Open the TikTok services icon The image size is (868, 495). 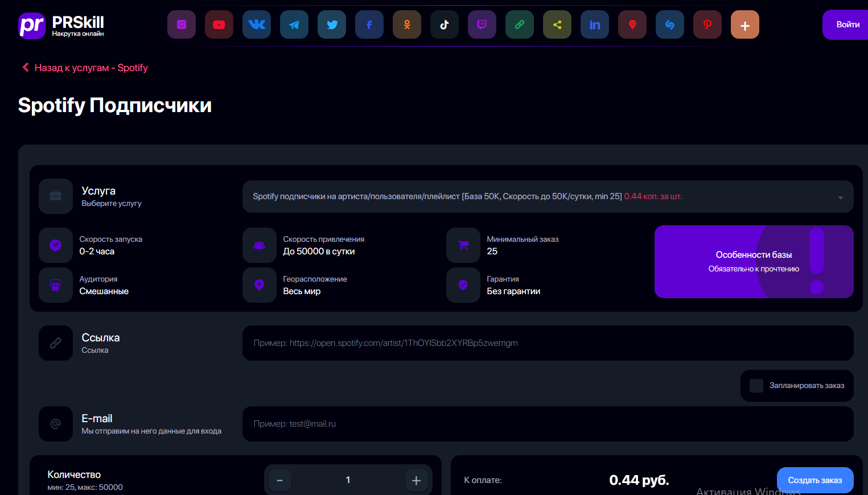pos(445,24)
